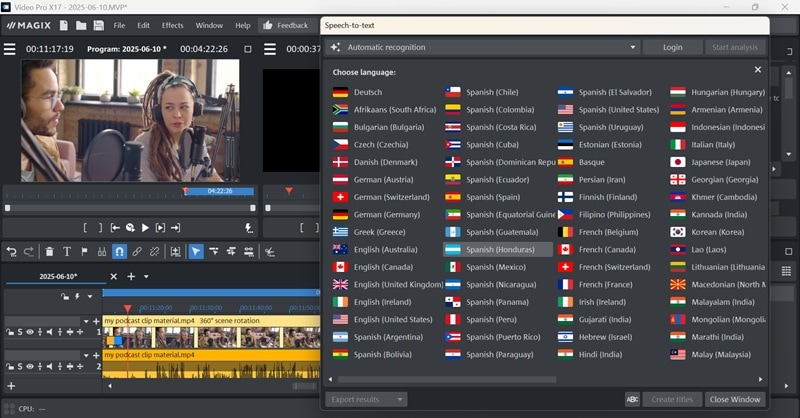800x418 pixels.
Task: Click the program monitor range bar showing 04:22:26
Action: 219,191
